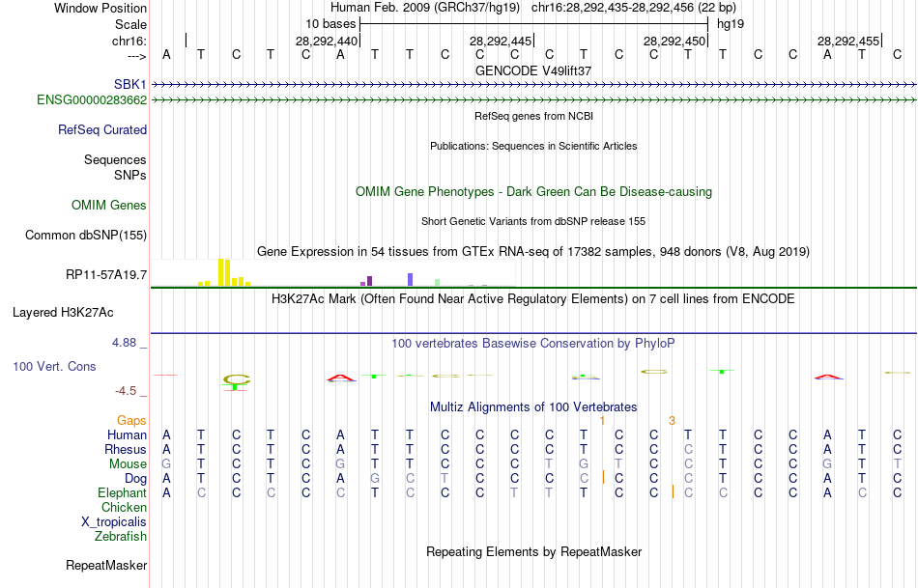Click the OMIM Genes track label
918x588 pixels.
tap(108, 206)
